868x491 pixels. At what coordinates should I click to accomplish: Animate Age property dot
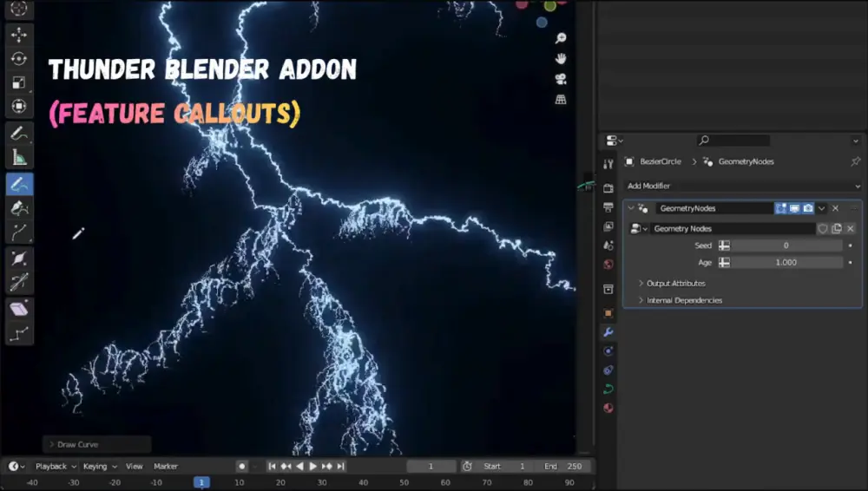click(851, 262)
